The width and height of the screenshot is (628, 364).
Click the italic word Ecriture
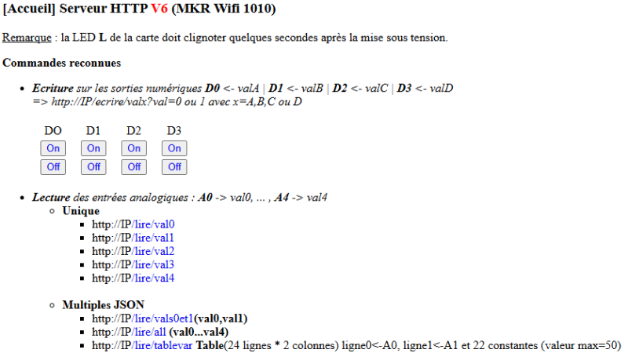[x=53, y=88]
